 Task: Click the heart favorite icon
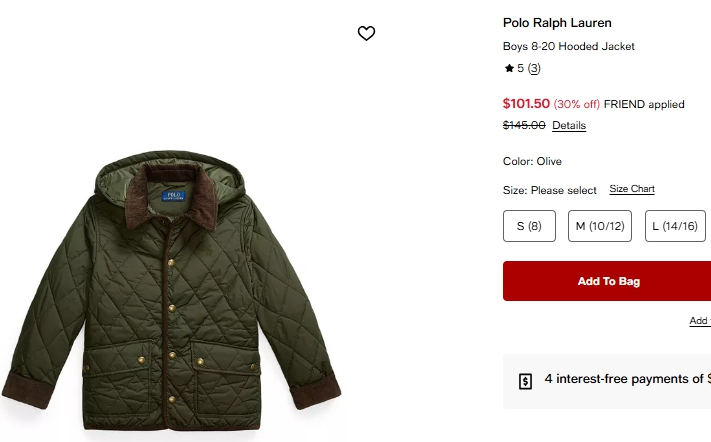pyautogui.click(x=366, y=33)
